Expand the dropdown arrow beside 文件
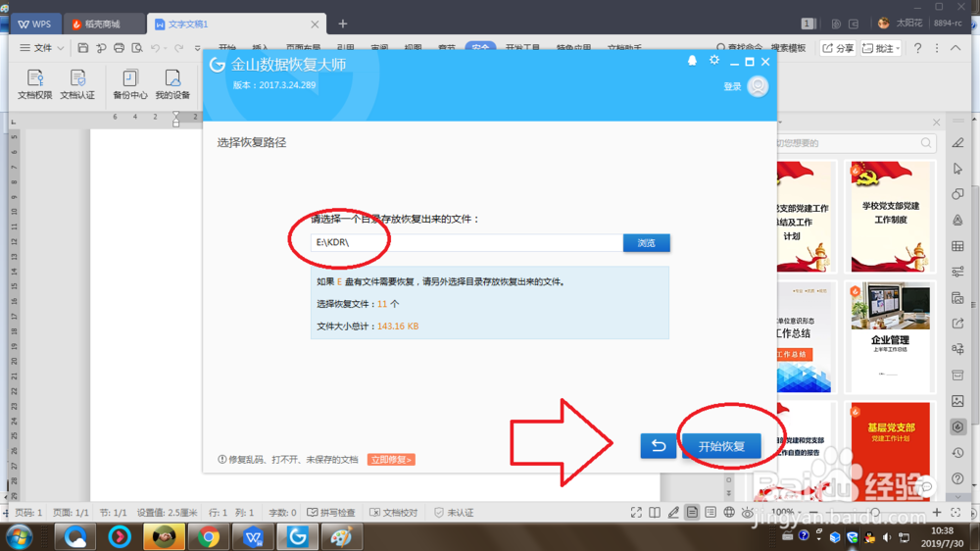 click(x=61, y=48)
